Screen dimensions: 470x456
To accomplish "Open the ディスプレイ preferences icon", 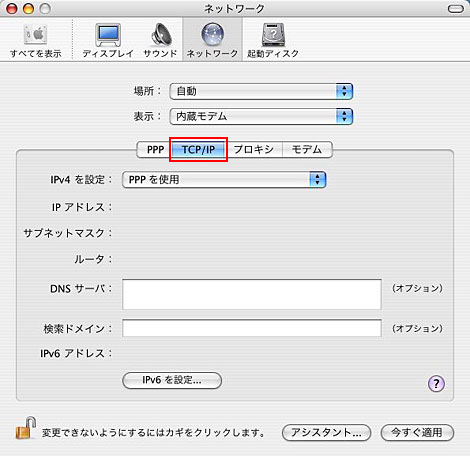I will point(108,40).
